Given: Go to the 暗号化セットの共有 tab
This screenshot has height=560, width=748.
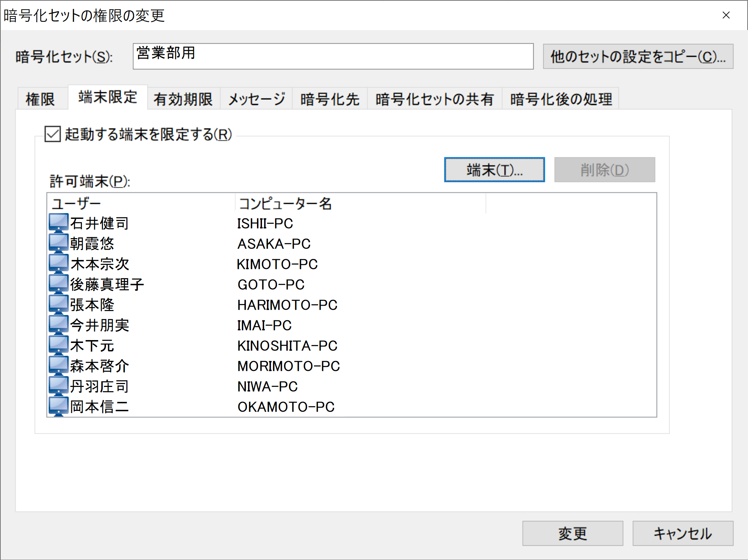Looking at the screenshot, I should coord(434,99).
